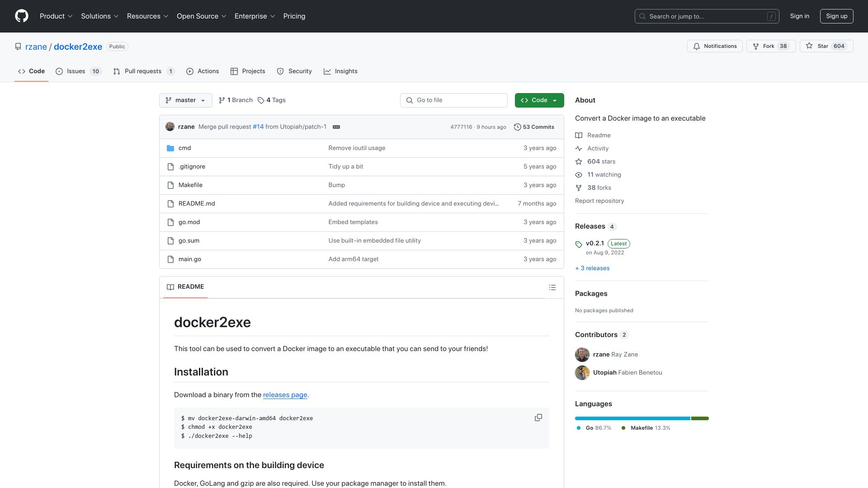Follow the releases page link
This screenshot has height=488, width=868.
(x=285, y=395)
